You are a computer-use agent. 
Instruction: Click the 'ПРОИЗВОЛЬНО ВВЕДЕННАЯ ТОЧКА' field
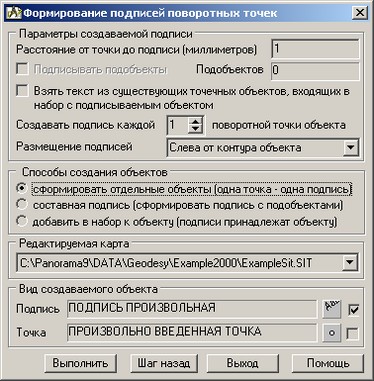[x=192, y=332]
